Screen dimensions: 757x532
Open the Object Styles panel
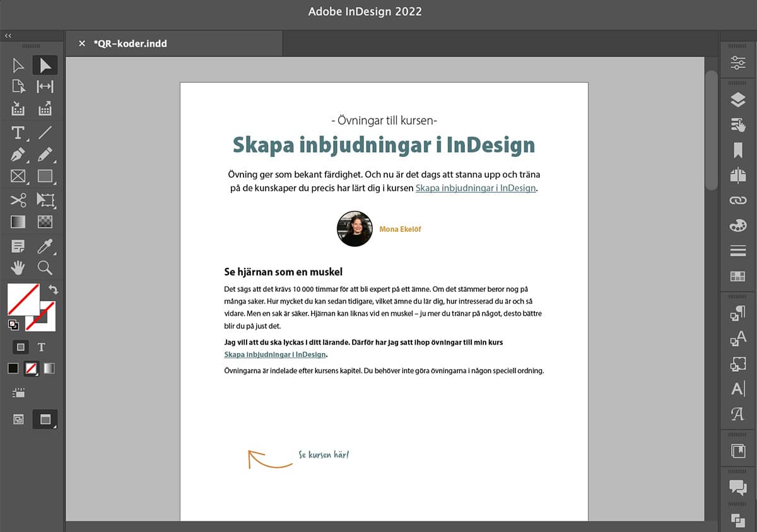(737, 364)
